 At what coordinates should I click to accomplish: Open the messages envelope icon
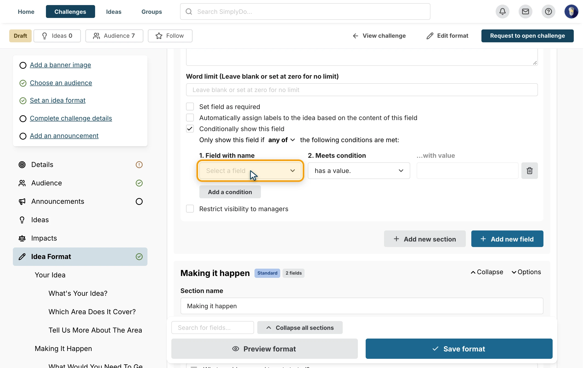(x=525, y=11)
